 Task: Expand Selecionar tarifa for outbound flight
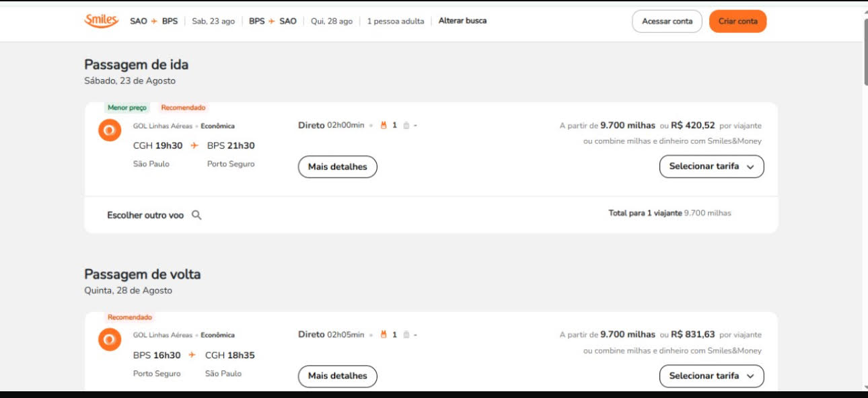pyautogui.click(x=711, y=166)
